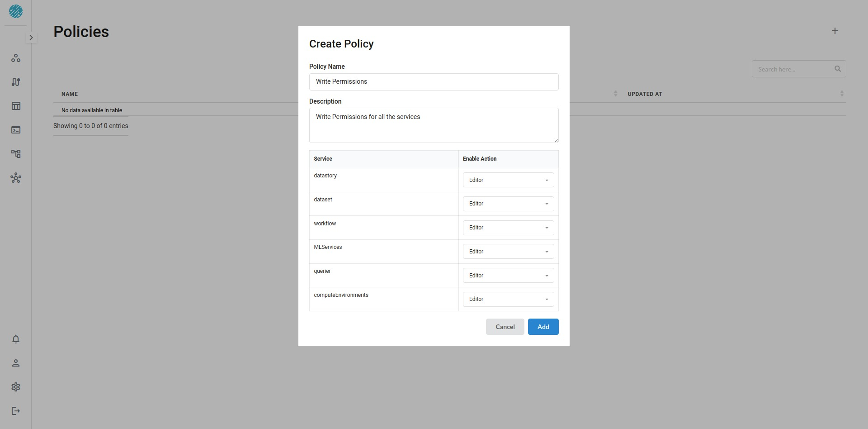Open the dataset Enable Action dropdown
868x429 pixels.
coord(509,204)
